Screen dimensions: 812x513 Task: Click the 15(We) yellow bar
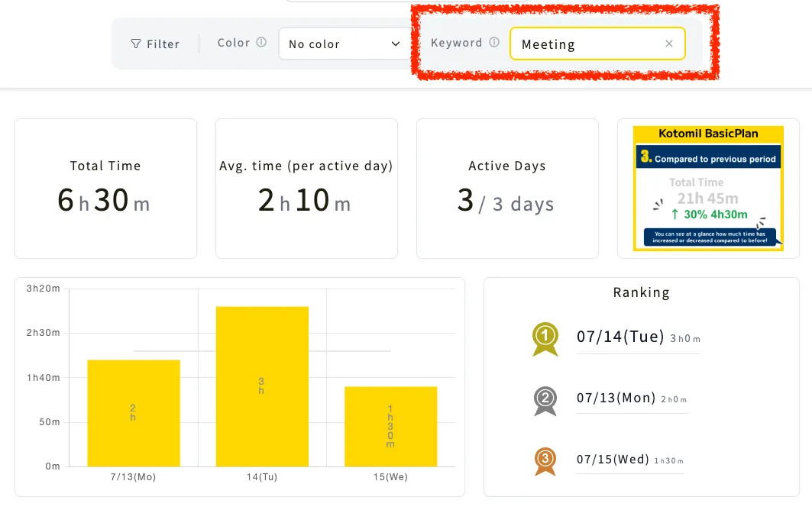pos(390,427)
